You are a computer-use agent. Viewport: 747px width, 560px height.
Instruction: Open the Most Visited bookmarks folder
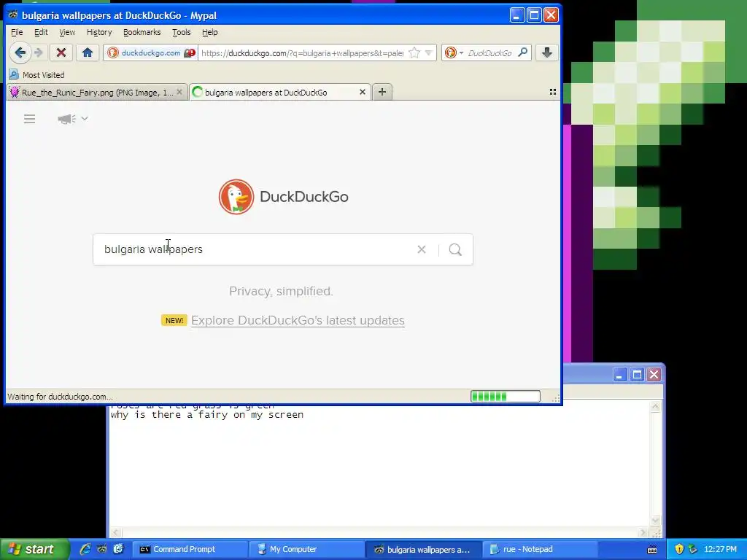36,75
